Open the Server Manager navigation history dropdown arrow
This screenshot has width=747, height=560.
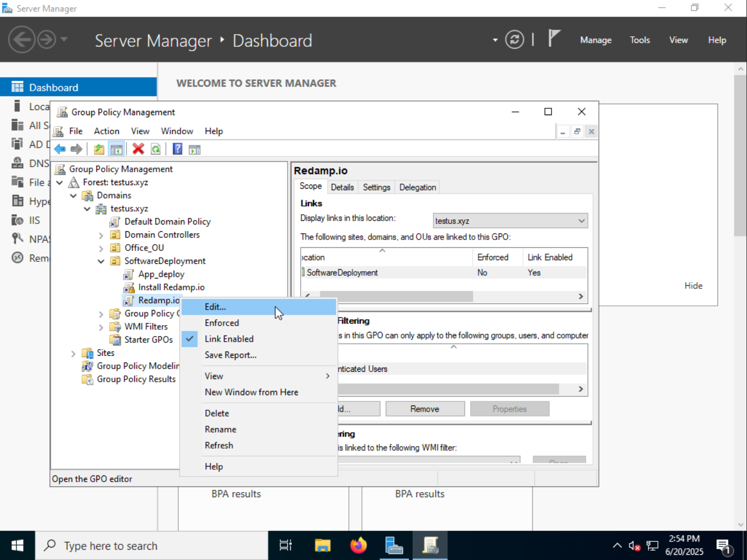point(64,39)
